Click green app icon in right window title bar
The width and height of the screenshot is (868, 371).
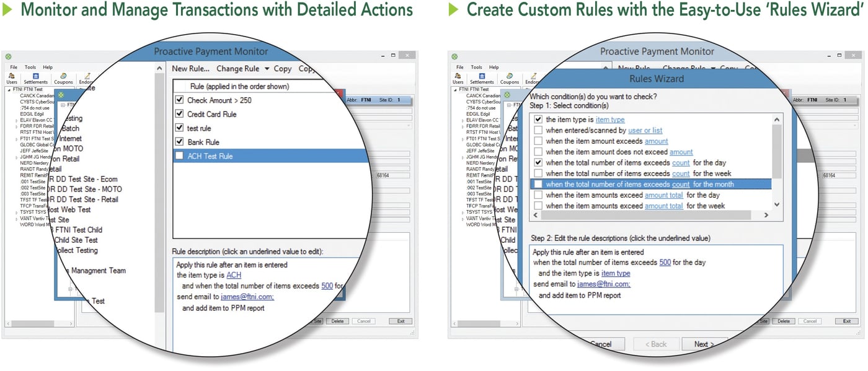[x=454, y=56]
